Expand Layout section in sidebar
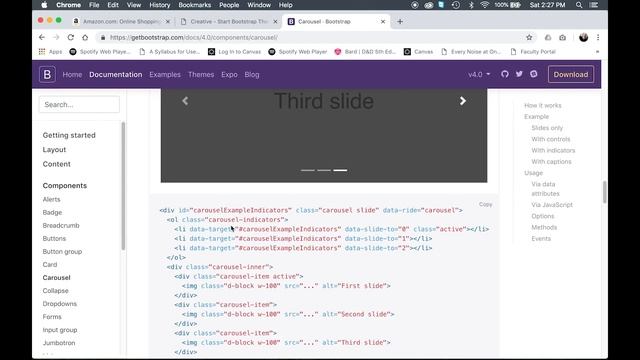The image size is (640, 360). [x=54, y=150]
